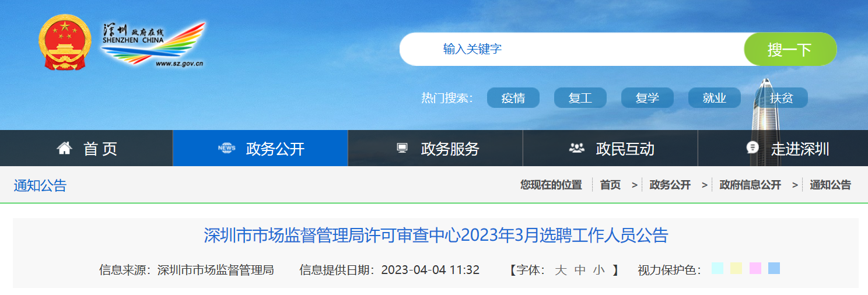This screenshot has width=868, height=295.
Task: Go to the 政务服务 navigation tab
Action: pos(436,148)
